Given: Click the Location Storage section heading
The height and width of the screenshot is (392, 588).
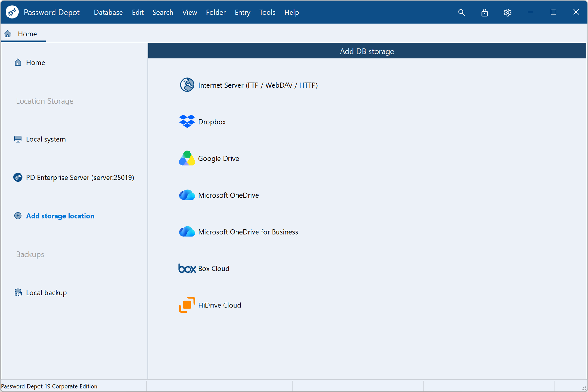Looking at the screenshot, I should point(45,101).
